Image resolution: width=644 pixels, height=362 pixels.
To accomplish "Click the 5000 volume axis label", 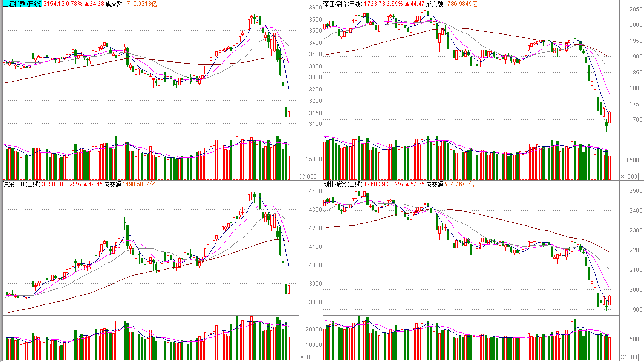I will (x=636, y=339).
